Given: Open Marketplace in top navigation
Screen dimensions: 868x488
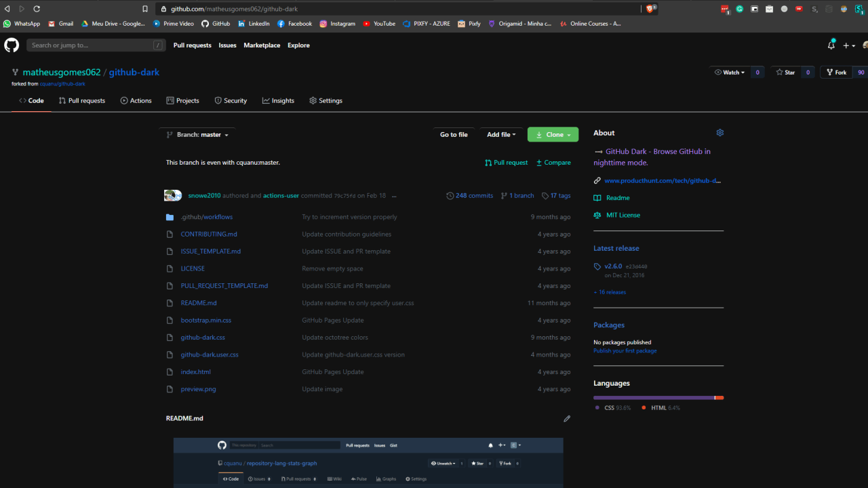Looking at the screenshot, I should point(262,45).
